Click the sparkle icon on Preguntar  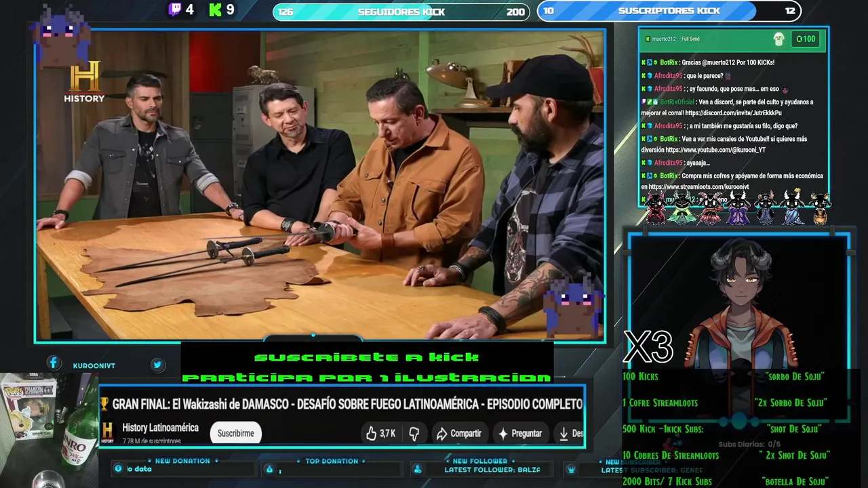click(x=502, y=433)
